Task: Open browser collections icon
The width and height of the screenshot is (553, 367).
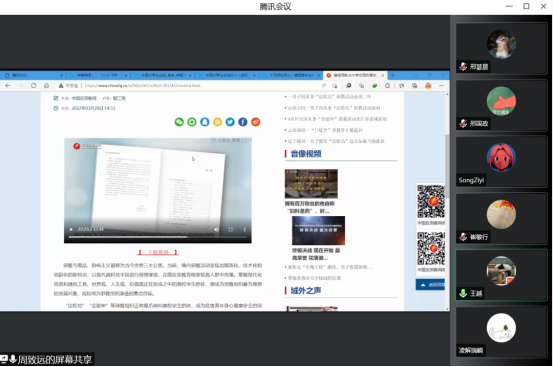Action: click(x=415, y=86)
